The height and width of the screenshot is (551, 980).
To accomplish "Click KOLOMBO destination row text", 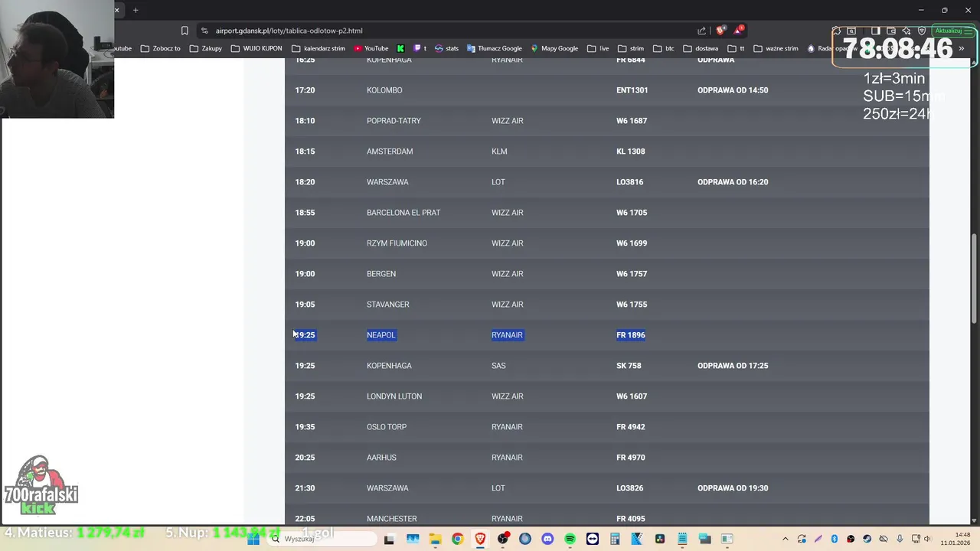I will [384, 90].
